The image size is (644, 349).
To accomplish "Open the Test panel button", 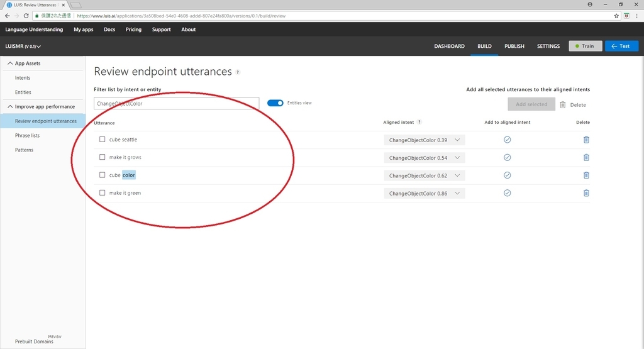I will point(621,46).
